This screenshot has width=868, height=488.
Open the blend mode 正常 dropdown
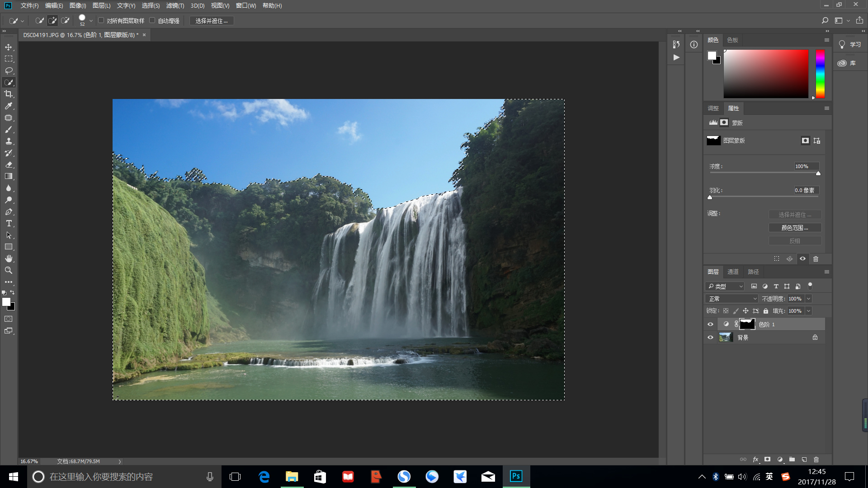[x=731, y=299]
